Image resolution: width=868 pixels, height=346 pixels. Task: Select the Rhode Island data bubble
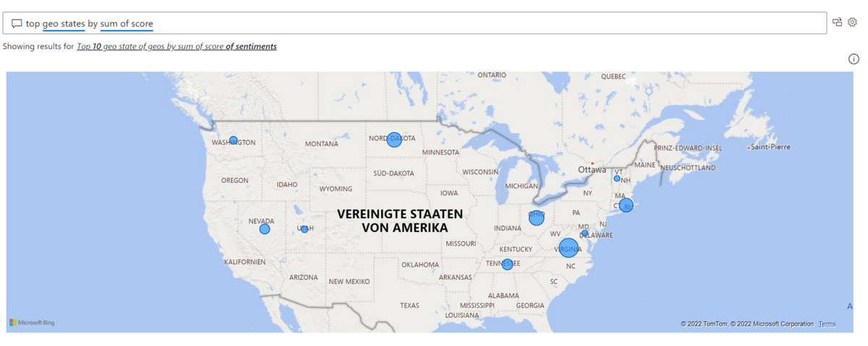click(x=626, y=205)
